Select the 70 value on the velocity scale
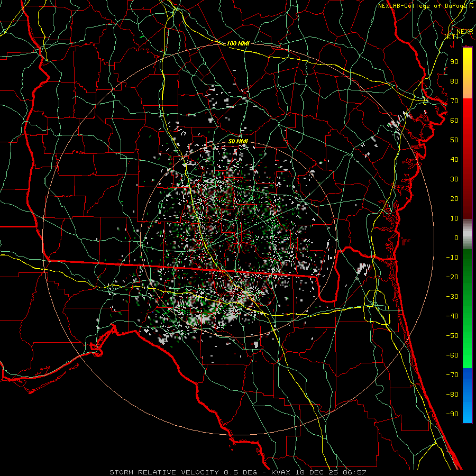 click(x=454, y=101)
